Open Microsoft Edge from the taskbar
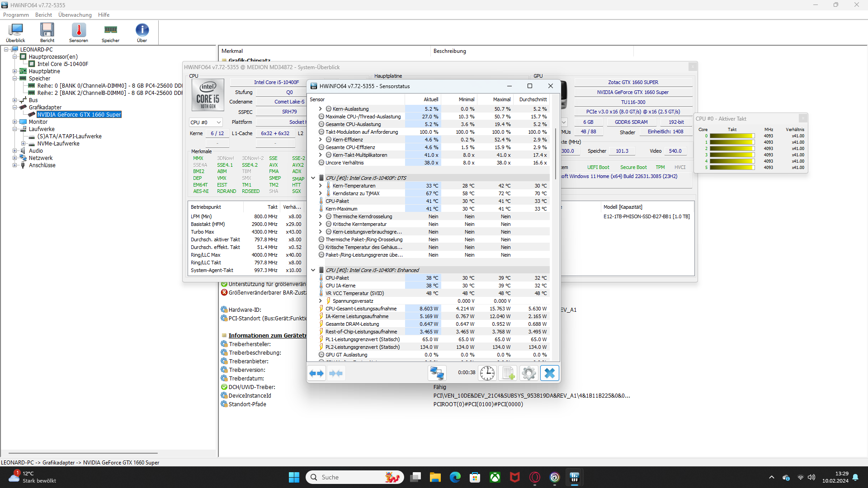This screenshot has width=868, height=488. click(455, 477)
